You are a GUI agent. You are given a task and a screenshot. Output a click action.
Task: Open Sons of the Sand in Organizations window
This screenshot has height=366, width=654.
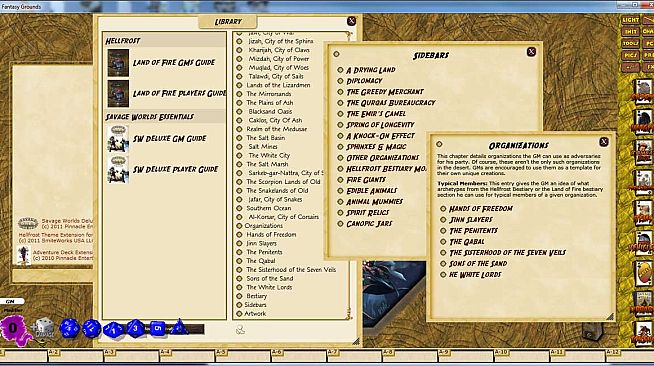478,263
